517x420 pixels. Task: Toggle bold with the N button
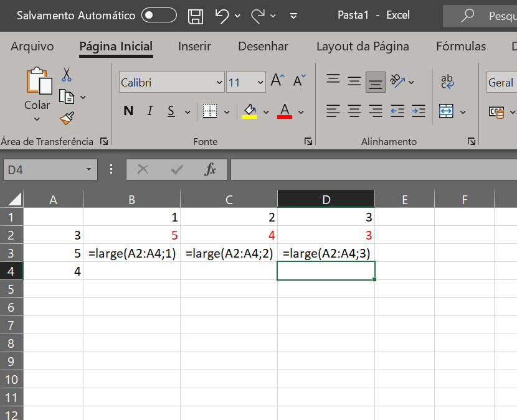[x=128, y=111]
